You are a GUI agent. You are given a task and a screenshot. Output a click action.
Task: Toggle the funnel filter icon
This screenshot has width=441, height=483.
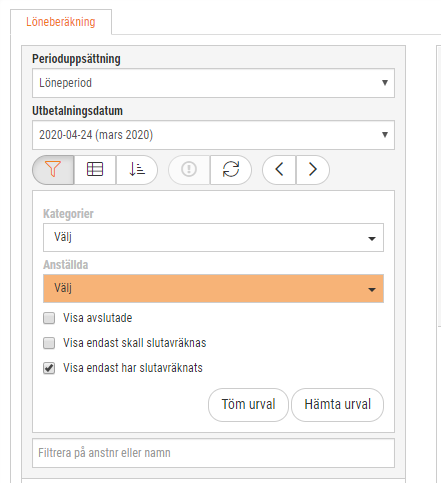[x=53, y=170]
